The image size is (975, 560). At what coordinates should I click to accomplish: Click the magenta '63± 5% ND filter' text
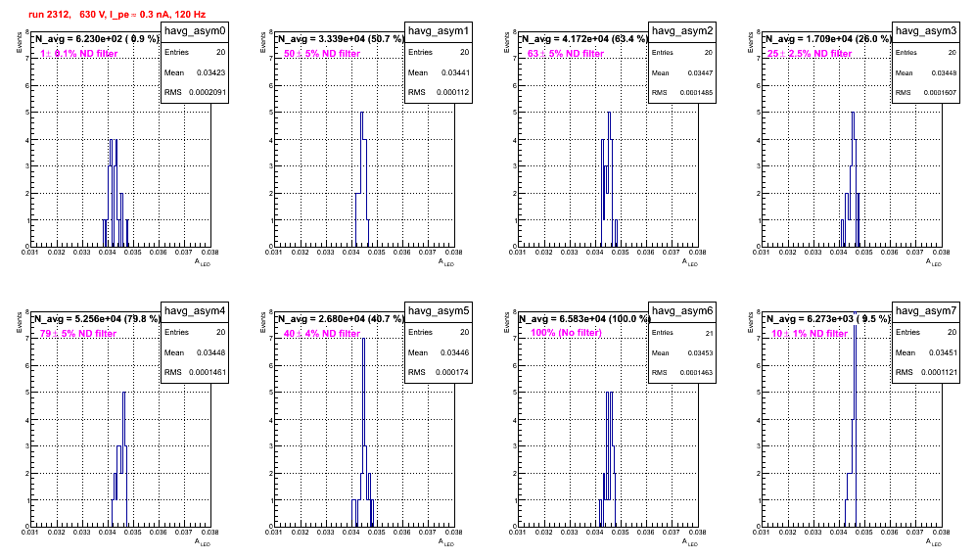pyautogui.click(x=566, y=54)
